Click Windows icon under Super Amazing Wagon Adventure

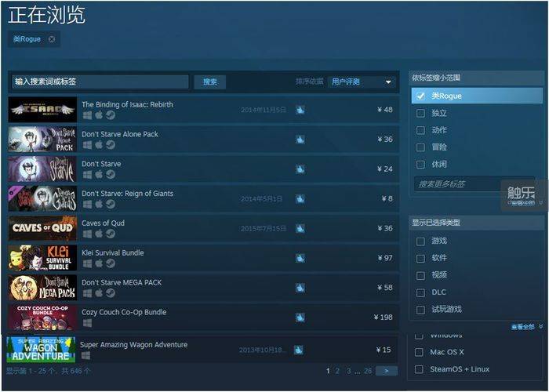(85, 355)
